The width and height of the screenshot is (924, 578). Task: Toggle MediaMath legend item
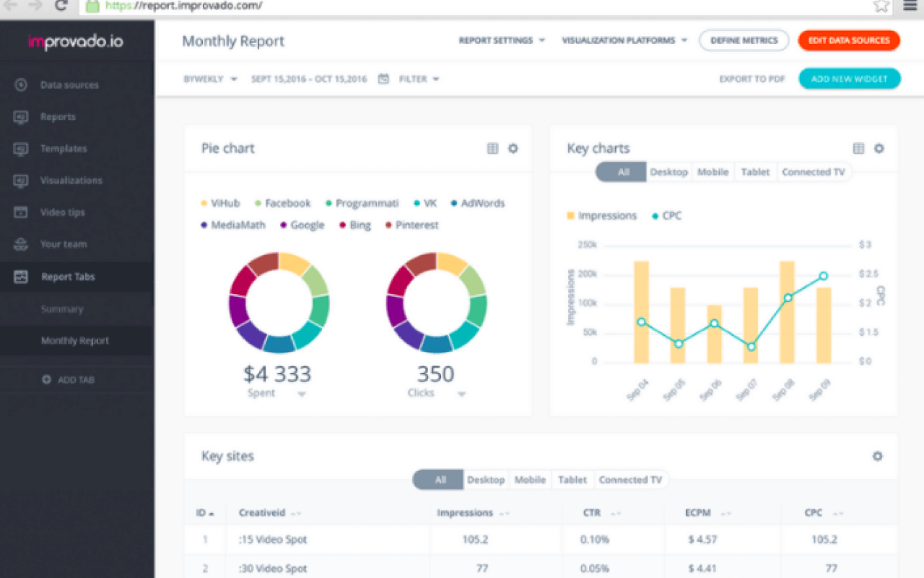coord(233,225)
